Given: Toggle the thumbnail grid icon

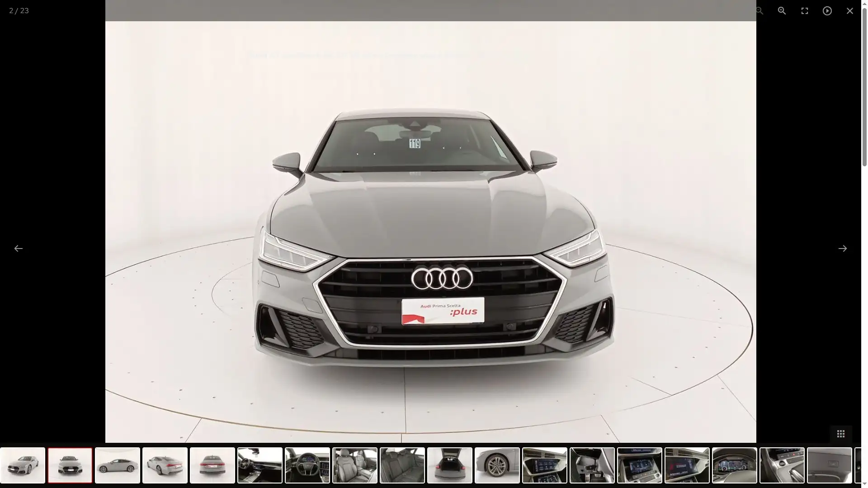Looking at the screenshot, I should [840, 434].
